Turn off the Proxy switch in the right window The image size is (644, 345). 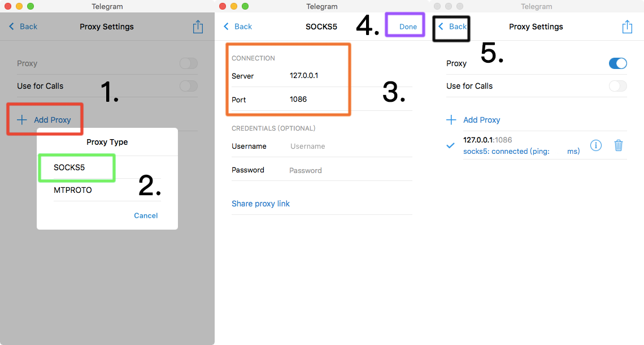tap(617, 63)
